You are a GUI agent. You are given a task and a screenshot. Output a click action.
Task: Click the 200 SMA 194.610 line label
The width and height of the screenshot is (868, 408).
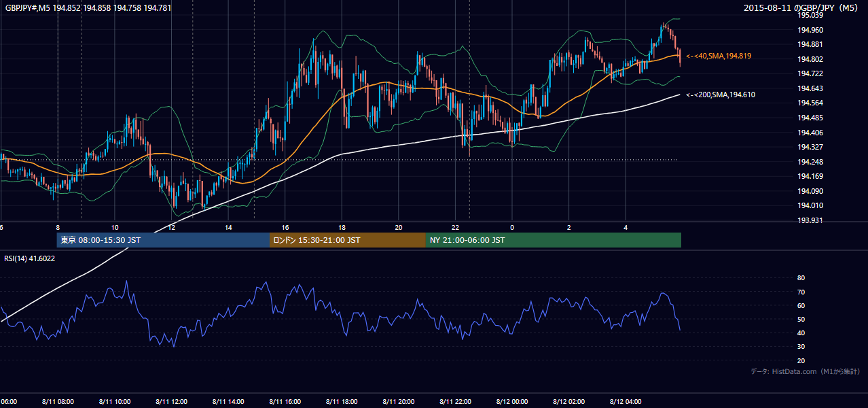point(721,95)
